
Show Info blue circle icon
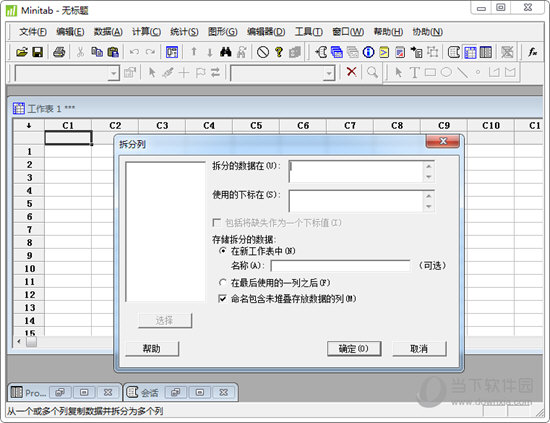(368, 52)
